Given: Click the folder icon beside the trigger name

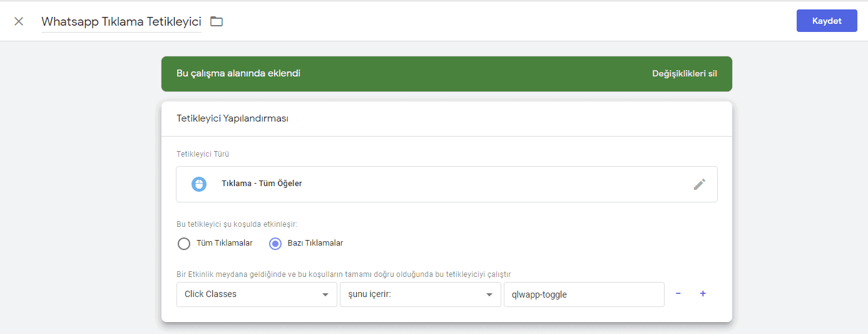Looking at the screenshot, I should pos(217,21).
